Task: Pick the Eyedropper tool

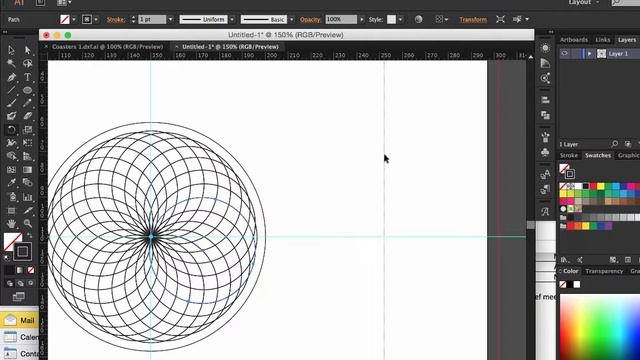Action: pos(11,182)
